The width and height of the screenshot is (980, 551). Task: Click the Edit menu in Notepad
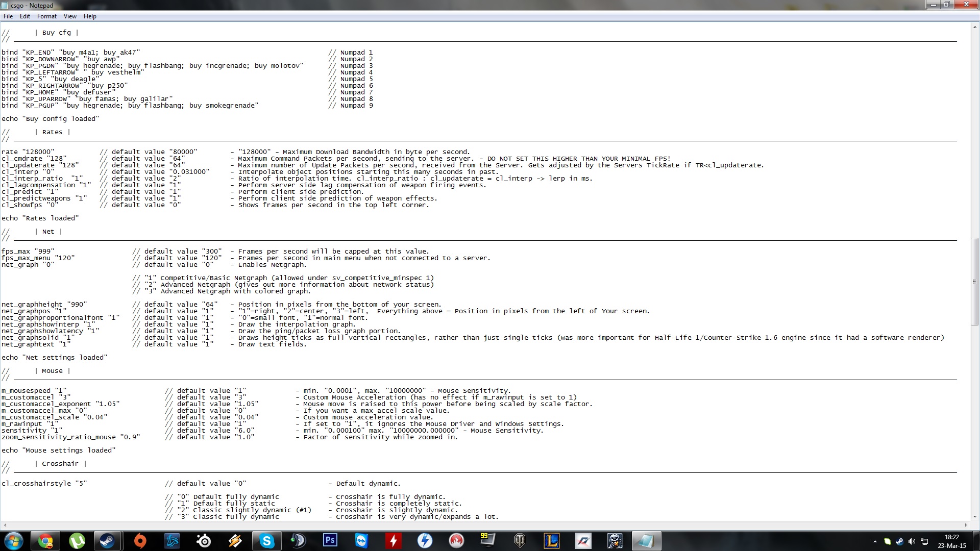[x=26, y=16]
